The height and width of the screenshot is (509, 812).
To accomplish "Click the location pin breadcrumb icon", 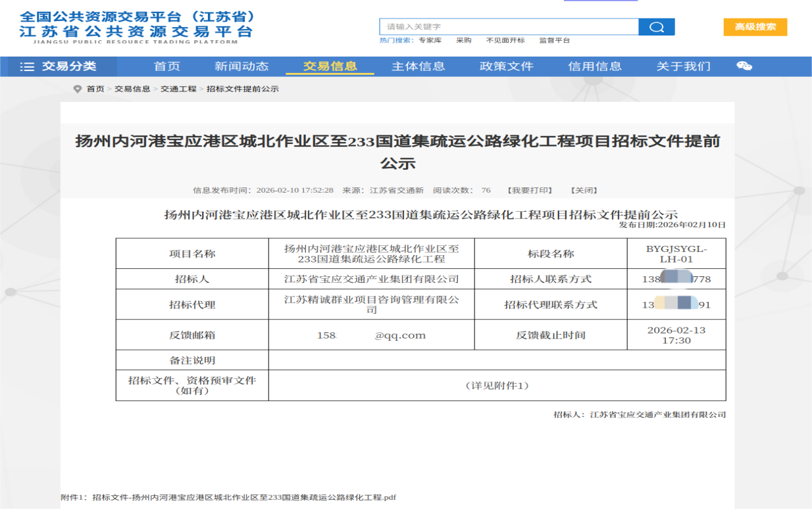I will (x=78, y=89).
